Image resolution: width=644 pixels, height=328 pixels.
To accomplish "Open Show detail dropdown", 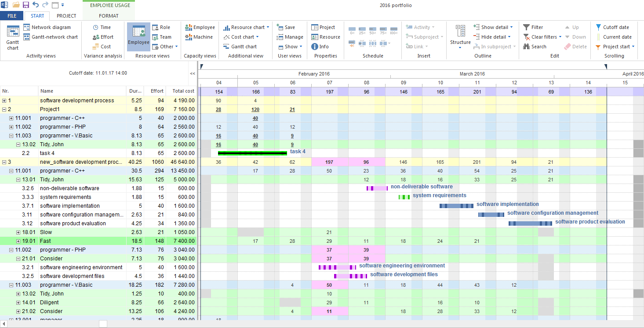I will (493, 27).
